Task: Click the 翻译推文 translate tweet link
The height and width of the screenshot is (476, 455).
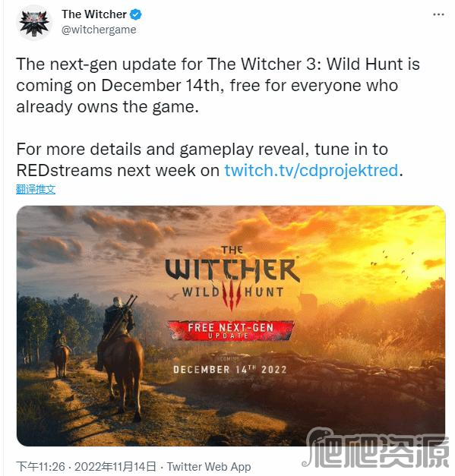Action: [x=36, y=189]
